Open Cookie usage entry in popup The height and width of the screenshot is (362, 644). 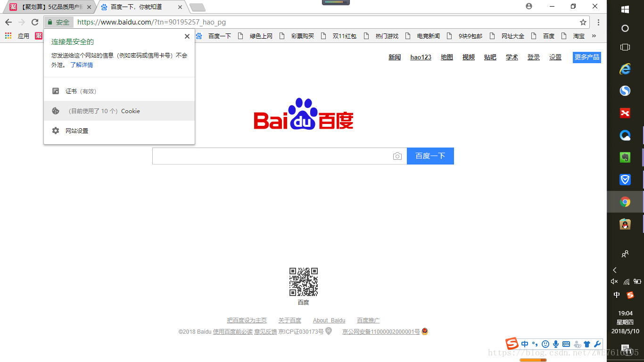(x=119, y=111)
